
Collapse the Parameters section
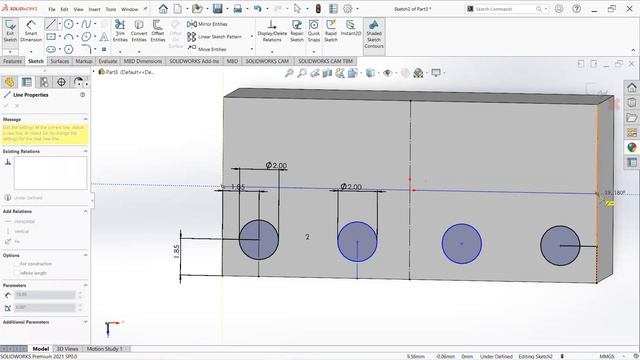[x=85, y=285]
